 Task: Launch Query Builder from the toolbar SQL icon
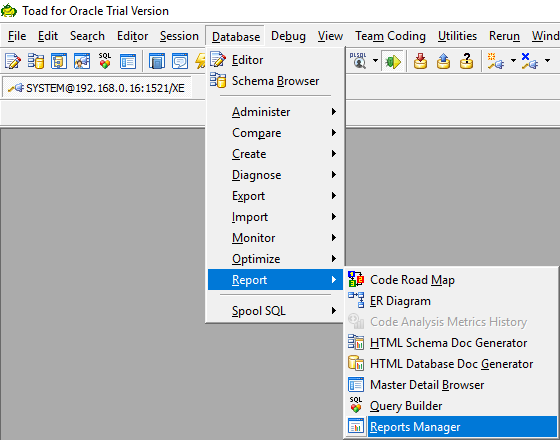pyautogui.click(x=105, y=61)
